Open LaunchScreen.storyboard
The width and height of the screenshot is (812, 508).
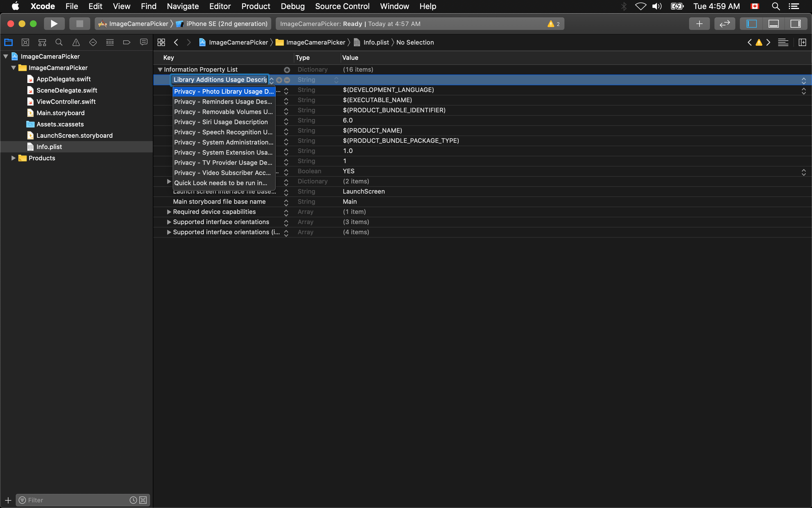tap(74, 135)
